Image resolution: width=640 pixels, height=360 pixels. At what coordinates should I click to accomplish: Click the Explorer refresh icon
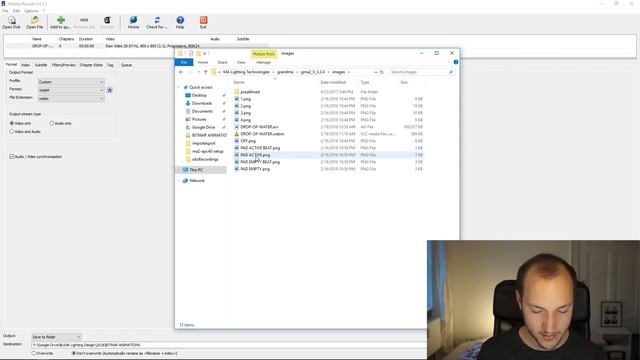[x=382, y=72]
